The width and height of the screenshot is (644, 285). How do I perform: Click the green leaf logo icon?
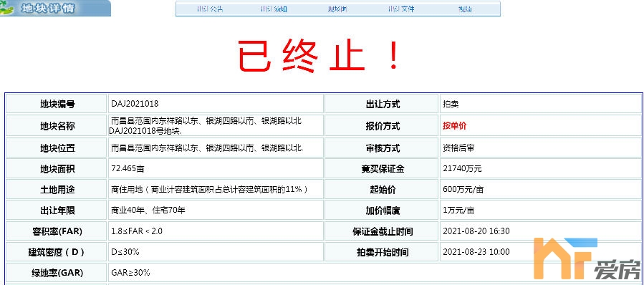coord(6,9)
